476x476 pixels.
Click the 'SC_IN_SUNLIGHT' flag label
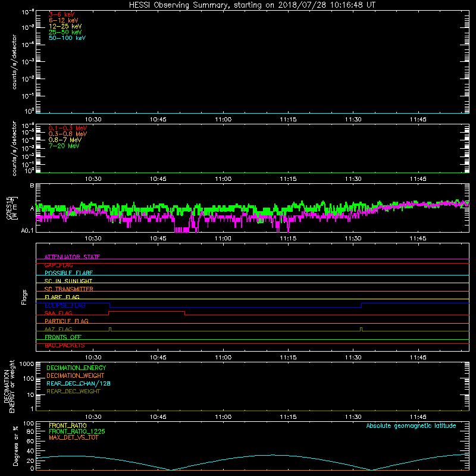pyautogui.click(x=68, y=281)
